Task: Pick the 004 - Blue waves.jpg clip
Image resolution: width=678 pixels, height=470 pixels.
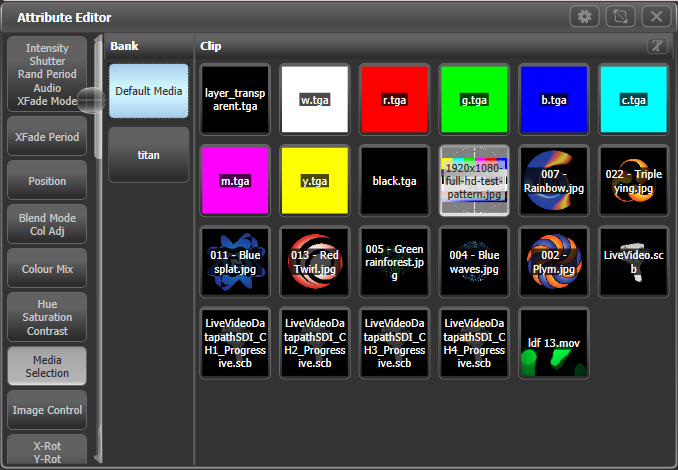Action: tap(474, 262)
